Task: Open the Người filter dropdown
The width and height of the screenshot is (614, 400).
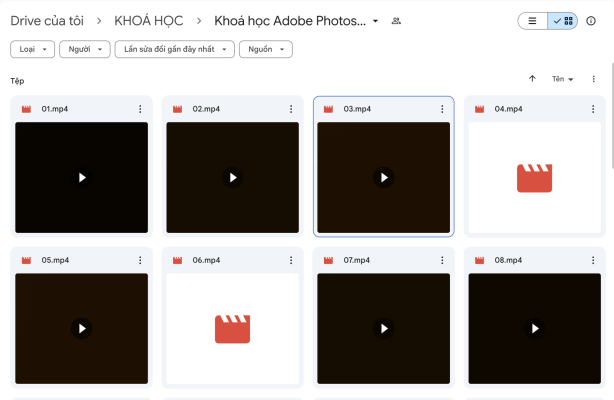Action: pyautogui.click(x=85, y=49)
